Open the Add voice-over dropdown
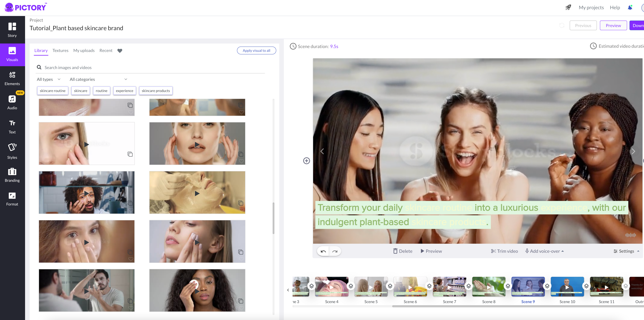This screenshot has width=644, height=320. click(x=545, y=251)
